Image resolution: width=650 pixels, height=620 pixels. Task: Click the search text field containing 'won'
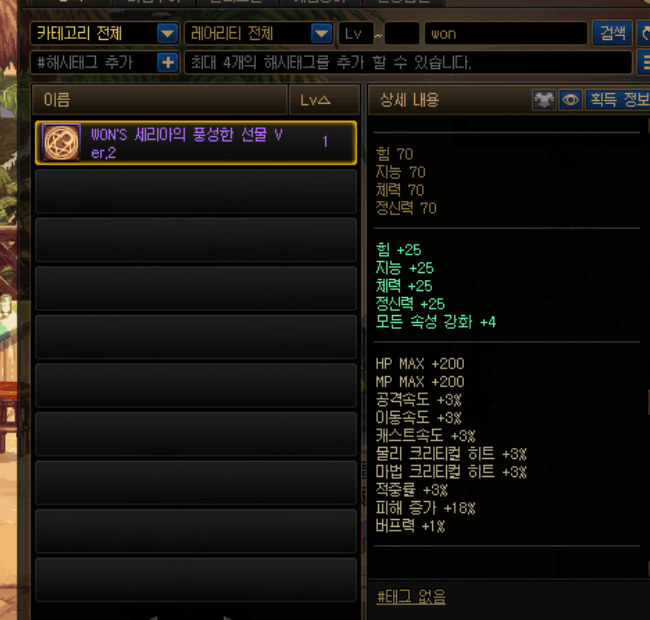pyautogui.click(x=506, y=34)
